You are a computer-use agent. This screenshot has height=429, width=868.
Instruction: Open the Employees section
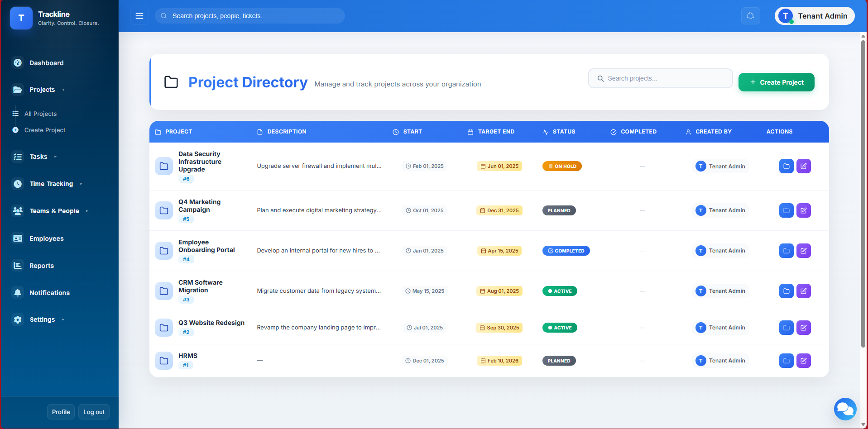[x=46, y=238]
